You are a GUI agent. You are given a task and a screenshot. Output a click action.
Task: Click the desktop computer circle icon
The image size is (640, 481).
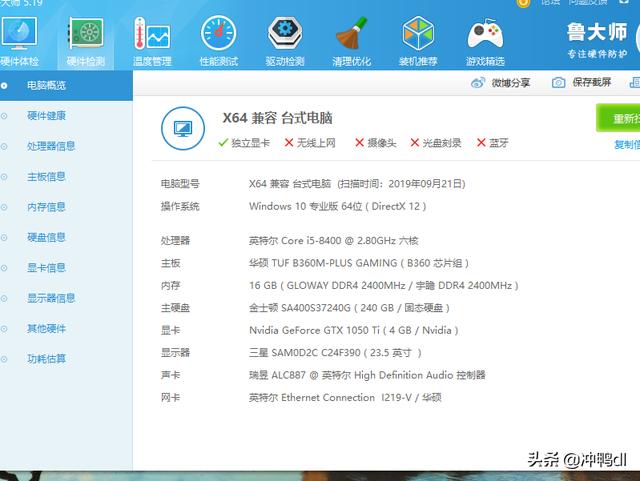(x=183, y=128)
